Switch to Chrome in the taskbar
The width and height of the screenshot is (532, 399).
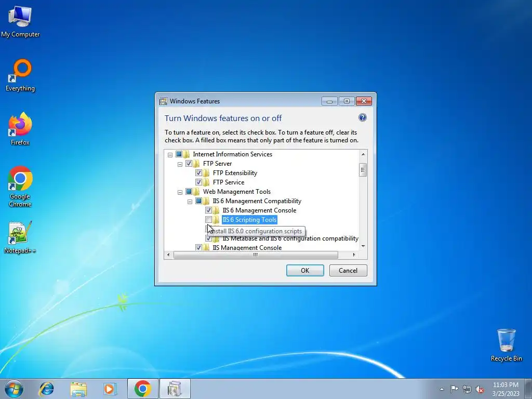(x=142, y=389)
